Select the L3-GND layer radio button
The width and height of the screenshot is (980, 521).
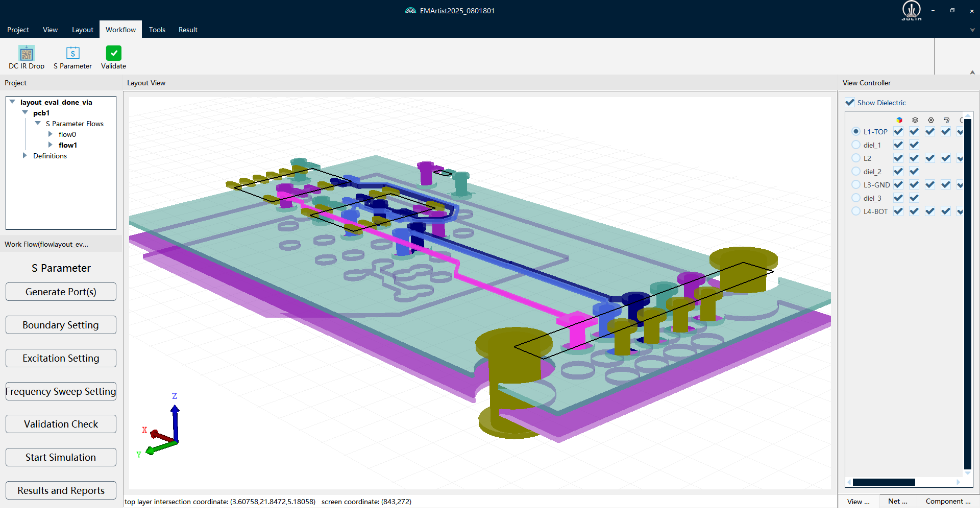pos(856,185)
